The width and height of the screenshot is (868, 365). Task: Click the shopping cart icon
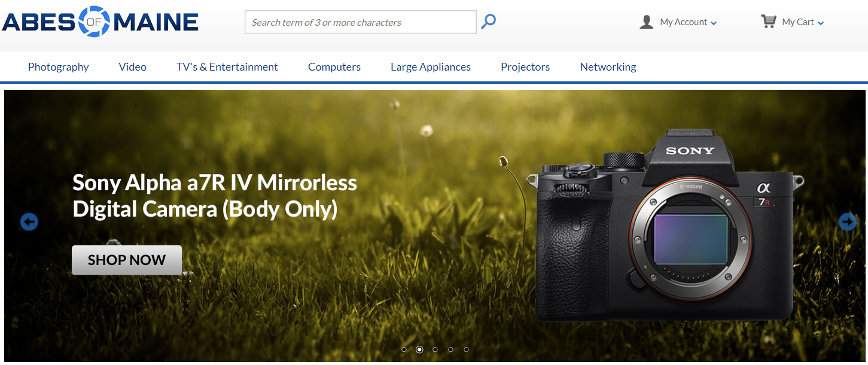coord(768,22)
